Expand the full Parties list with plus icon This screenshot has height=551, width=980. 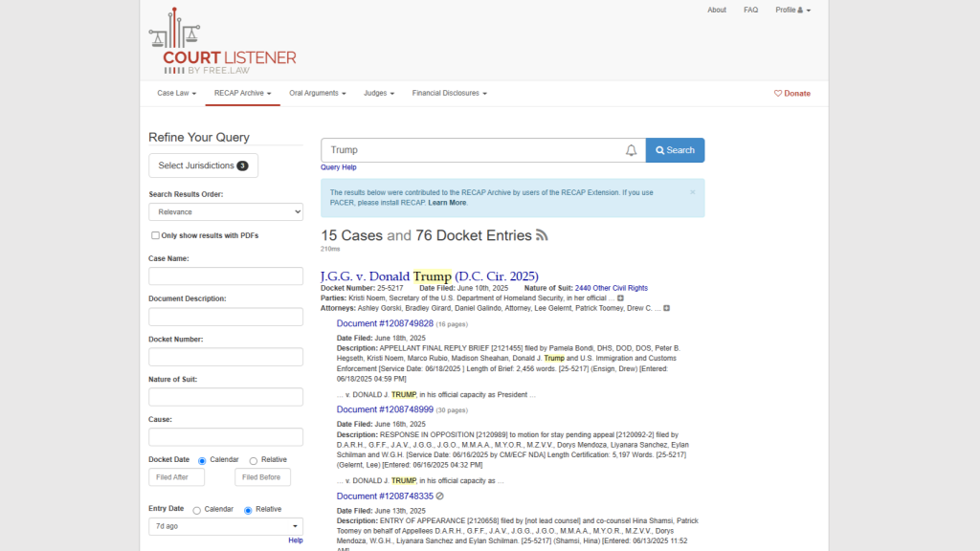pyautogui.click(x=620, y=298)
